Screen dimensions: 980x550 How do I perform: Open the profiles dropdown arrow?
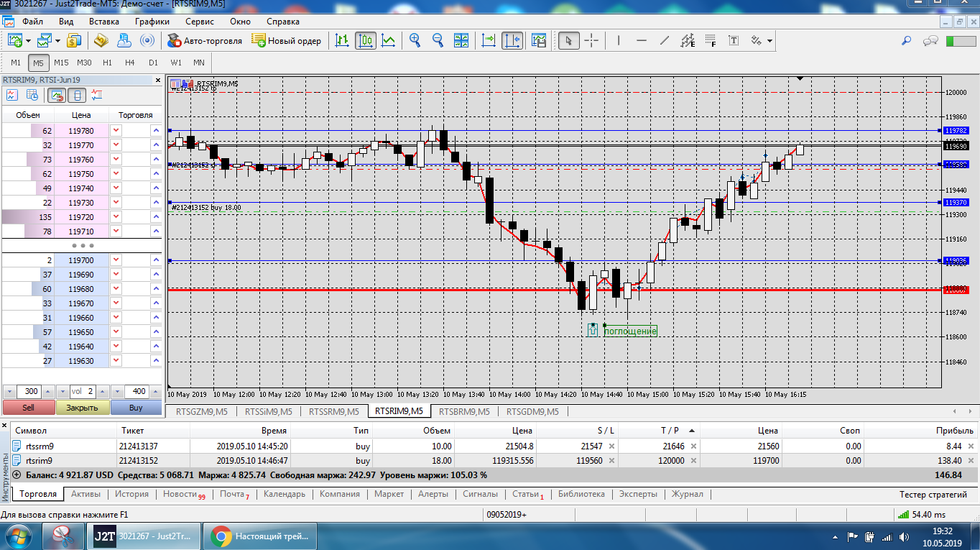[x=57, y=41]
